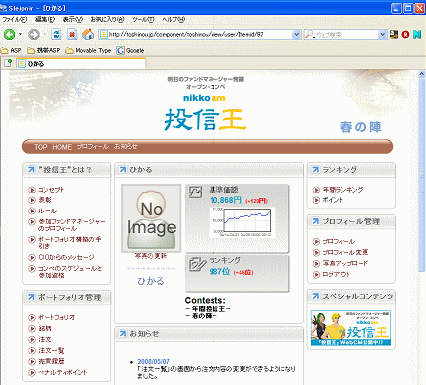Click the 投信王 site logo
426x385 pixels.
click(205, 119)
